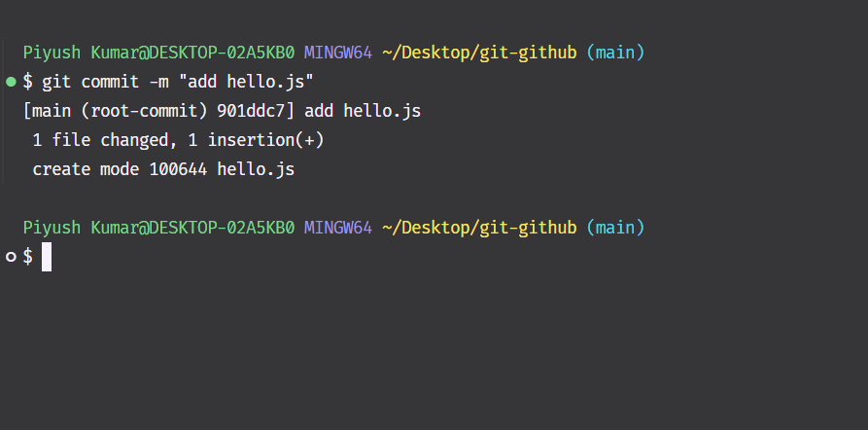
Task: Click MINGW64 in the bottom prompt line
Action: (x=338, y=228)
